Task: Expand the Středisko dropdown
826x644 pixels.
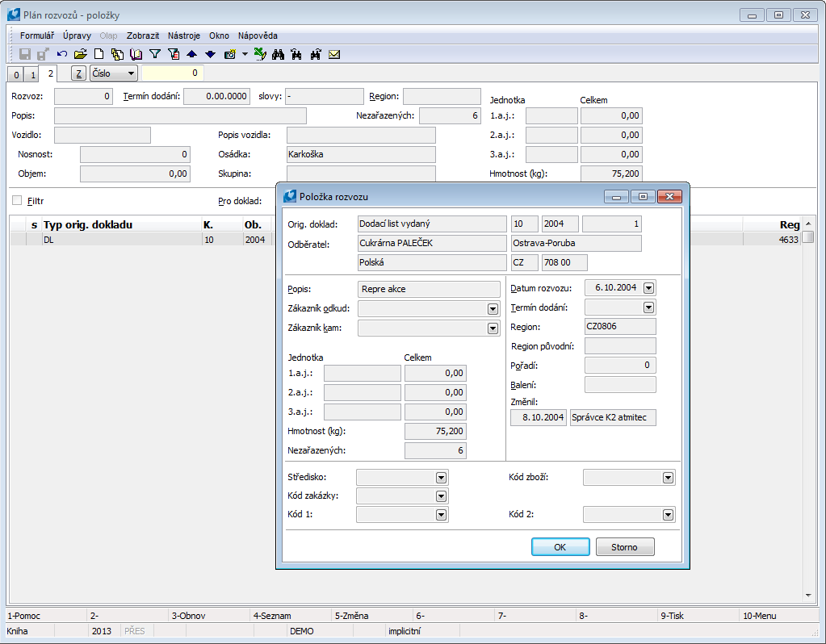Action: tap(441, 477)
